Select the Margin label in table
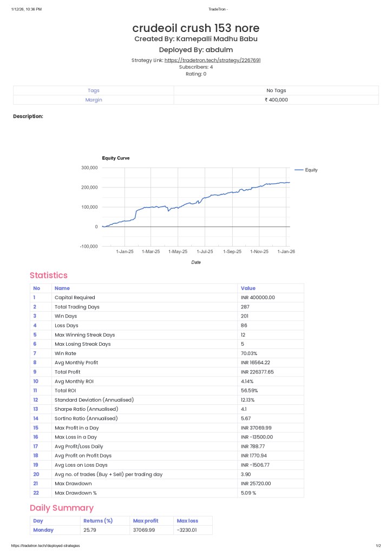The image size is (392, 555). coord(94,100)
